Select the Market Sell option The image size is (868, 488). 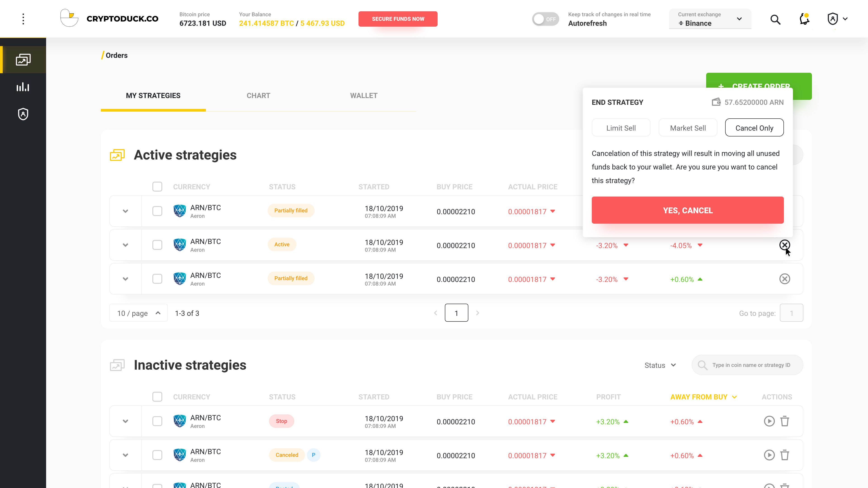coord(688,128)
